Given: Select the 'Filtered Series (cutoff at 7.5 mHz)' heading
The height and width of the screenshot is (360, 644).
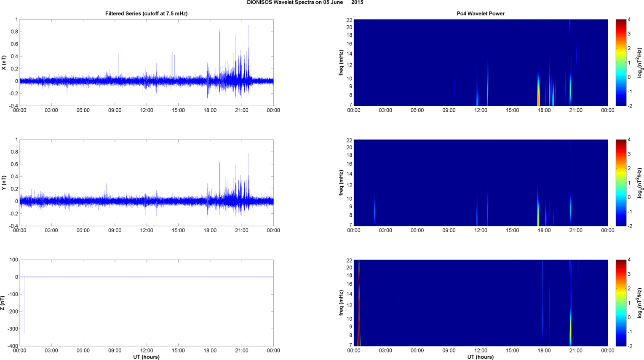Looking at the screenshot, I should pyautogui.click(x=147, y=13).
